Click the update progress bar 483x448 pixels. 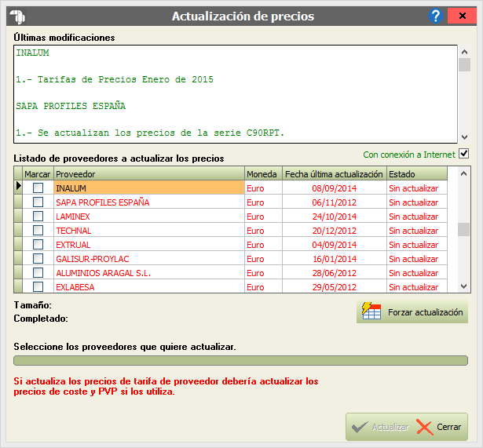pyautogui.click(x=240, y=361)
